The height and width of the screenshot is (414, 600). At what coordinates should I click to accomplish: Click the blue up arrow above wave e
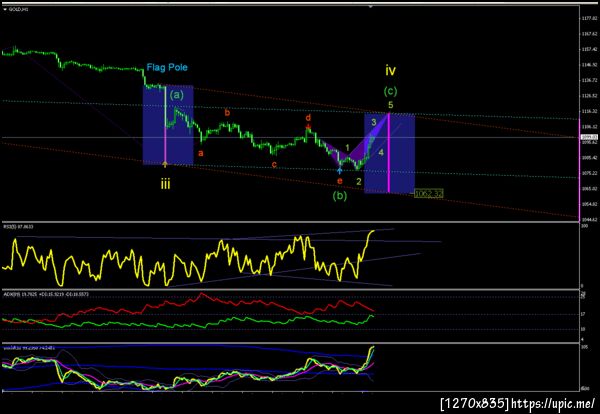(339, 171)
